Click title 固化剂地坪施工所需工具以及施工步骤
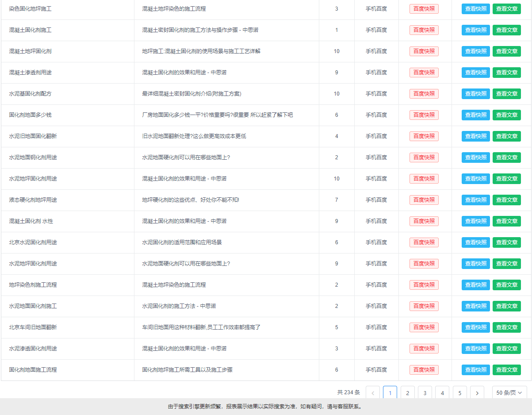Screen dimensions: 532x415 [x=187, y=370]
